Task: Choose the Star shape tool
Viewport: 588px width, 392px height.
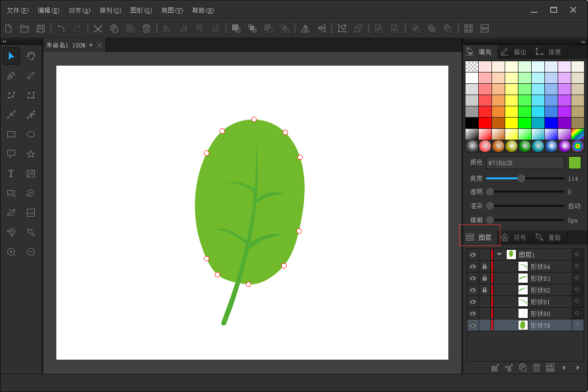Action: coord(31,154)
